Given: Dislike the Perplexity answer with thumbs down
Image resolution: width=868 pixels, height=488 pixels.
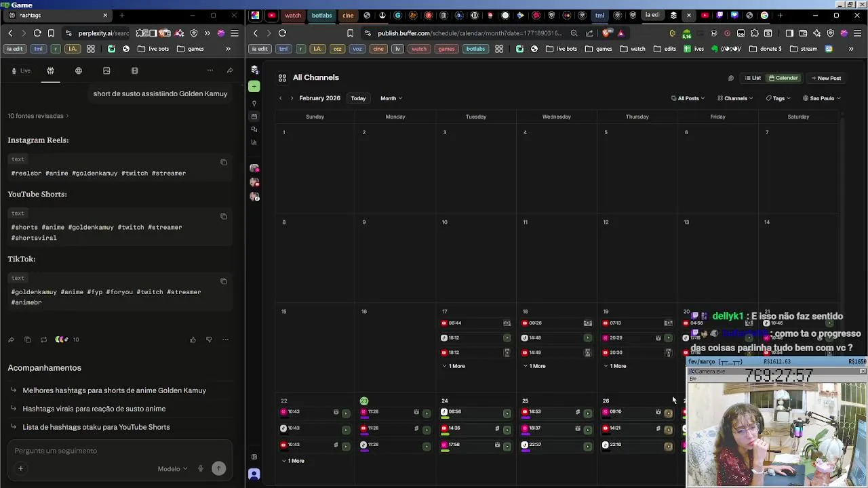Looking at the screenshot, I should [209, 340].
